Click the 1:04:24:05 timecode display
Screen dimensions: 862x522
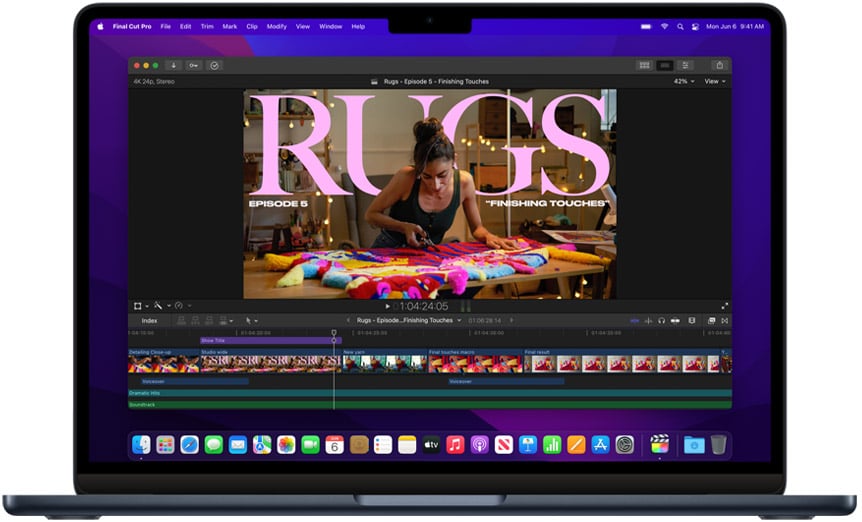tap(424, 307)
